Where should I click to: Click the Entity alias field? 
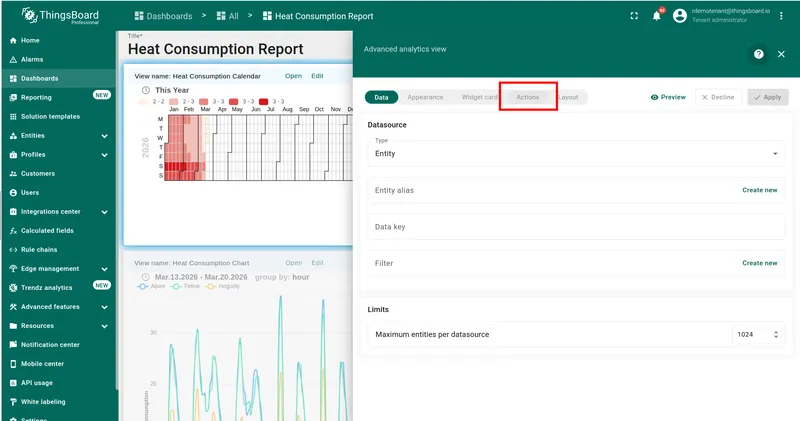click(x=576, y=190)
